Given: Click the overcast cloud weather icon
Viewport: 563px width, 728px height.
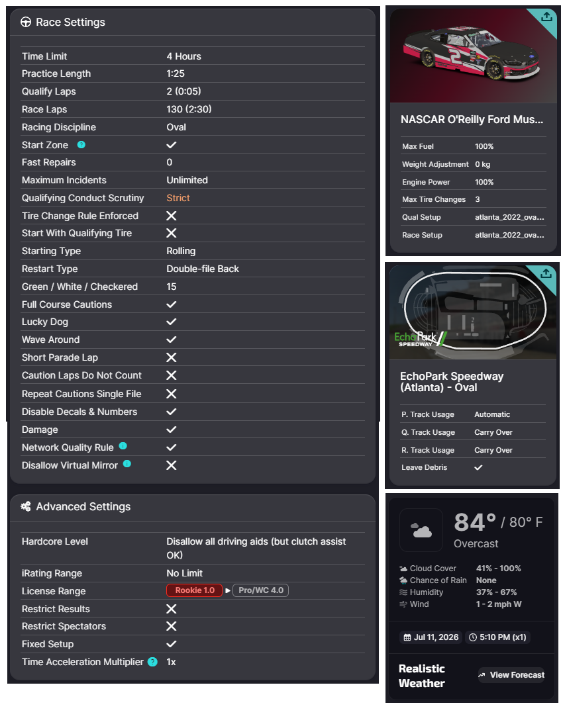Looking at the screenshot, I should coord(421,529).
